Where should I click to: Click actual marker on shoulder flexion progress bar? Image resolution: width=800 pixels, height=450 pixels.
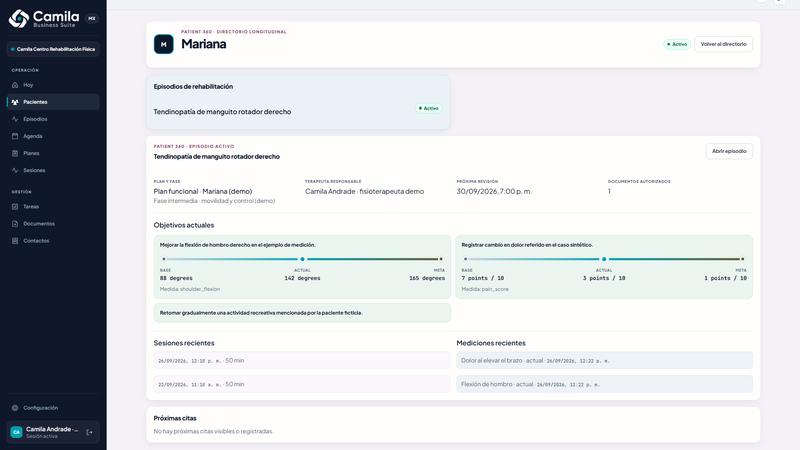[x=302, y=259]
